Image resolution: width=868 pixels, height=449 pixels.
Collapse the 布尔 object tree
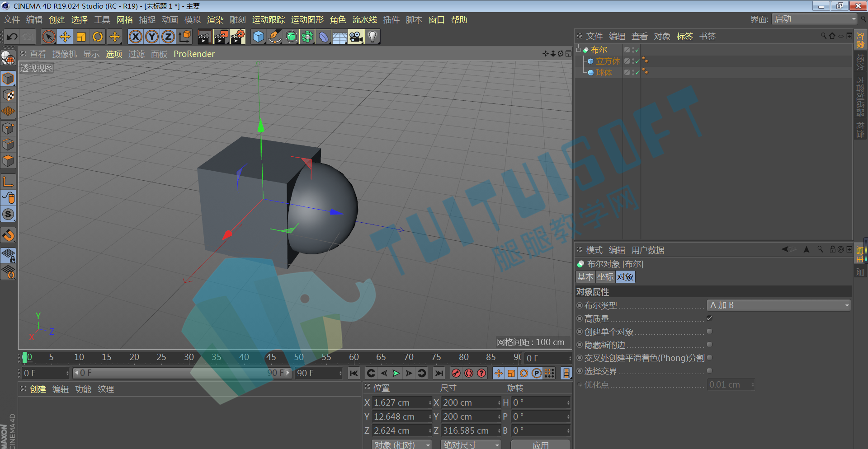pyautogui.click(x=578, y=50)
